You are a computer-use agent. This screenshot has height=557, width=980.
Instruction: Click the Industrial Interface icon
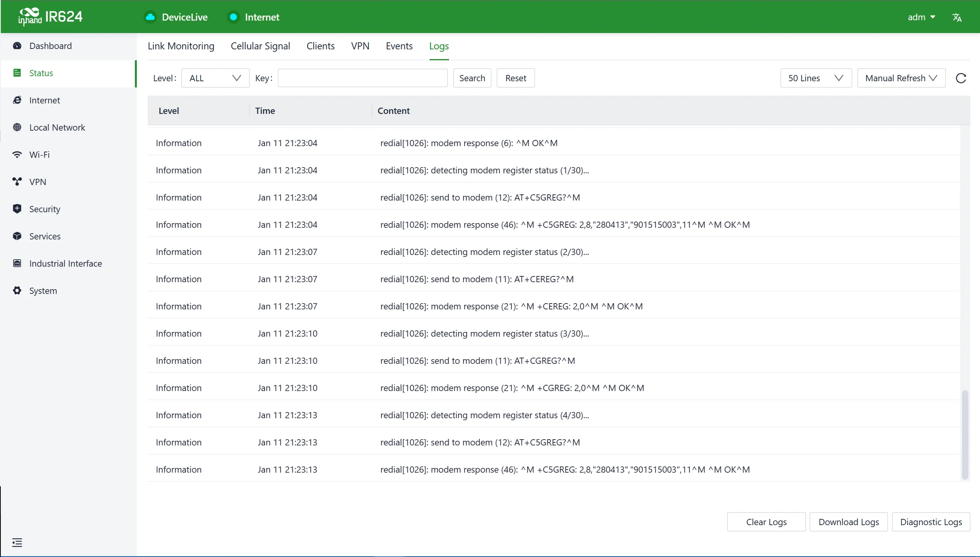17,264
